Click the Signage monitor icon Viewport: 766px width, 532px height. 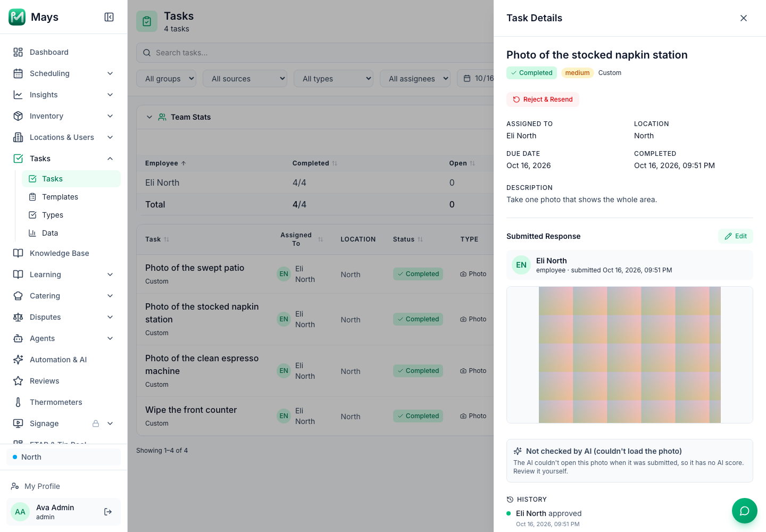click(x=18, y=423)
